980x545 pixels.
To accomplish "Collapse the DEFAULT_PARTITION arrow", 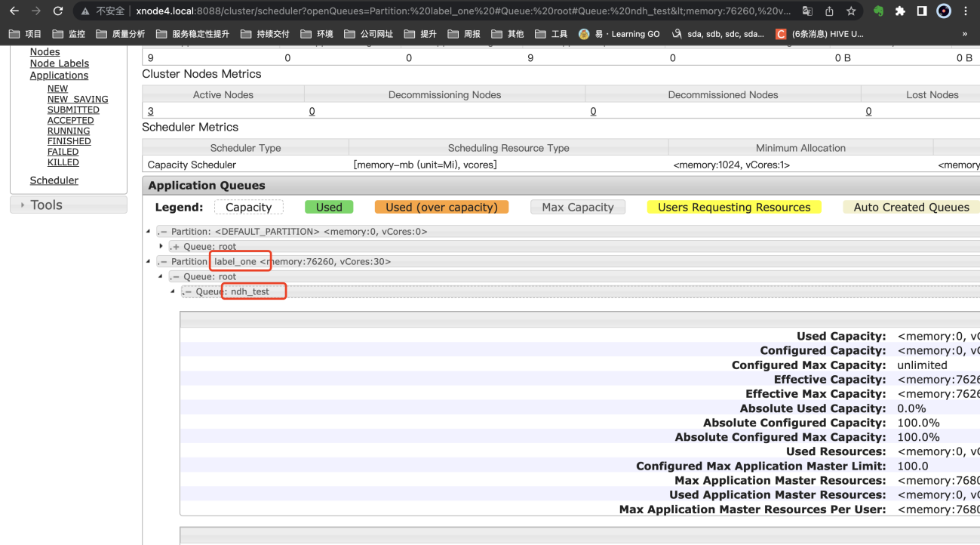I will coord(148,232).
